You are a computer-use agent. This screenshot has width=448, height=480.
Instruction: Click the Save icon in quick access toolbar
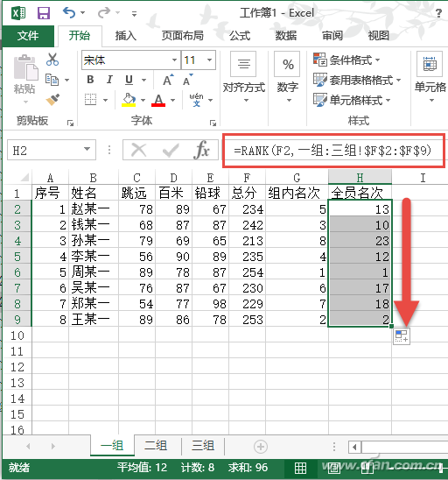click(44, 13)
